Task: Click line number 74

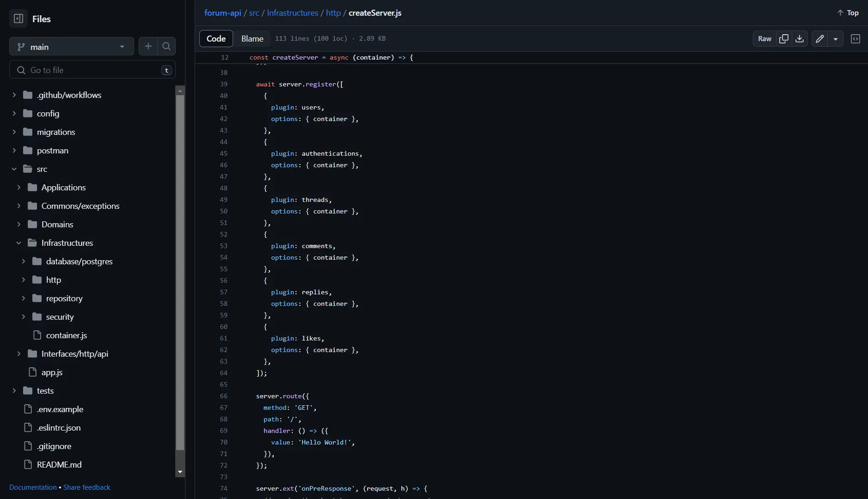Action: [224, 488]
